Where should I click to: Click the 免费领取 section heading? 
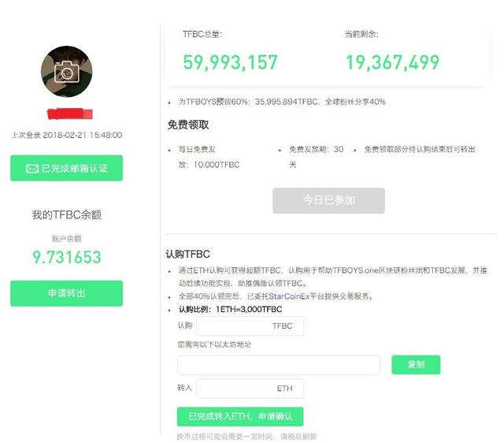point(187,125)
